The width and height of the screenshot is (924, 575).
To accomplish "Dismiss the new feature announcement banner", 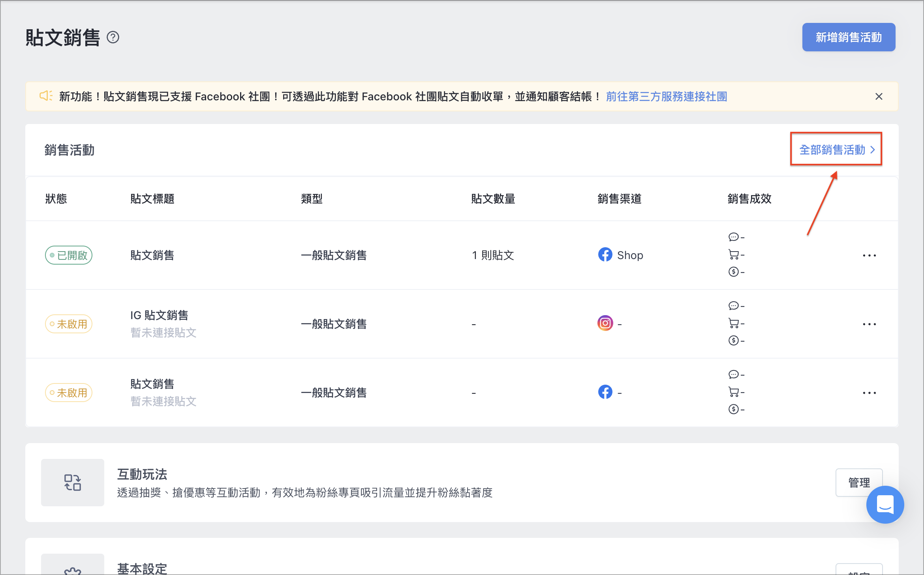I will [x=879, y=96].
